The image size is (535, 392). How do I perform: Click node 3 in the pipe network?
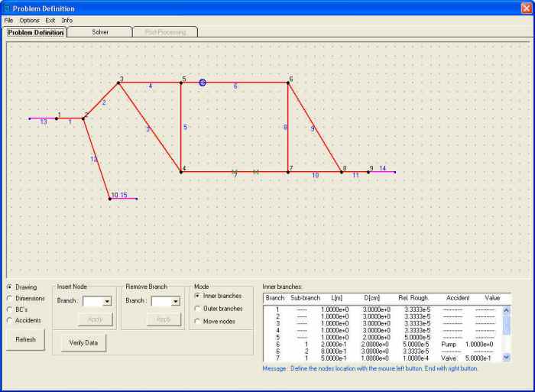(x=118, y=82)
